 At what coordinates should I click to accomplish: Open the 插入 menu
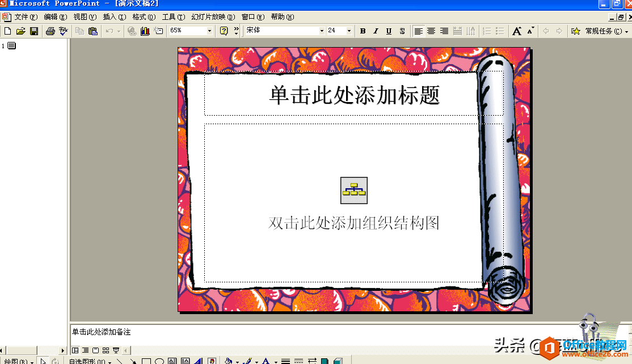tap(113, 16)
